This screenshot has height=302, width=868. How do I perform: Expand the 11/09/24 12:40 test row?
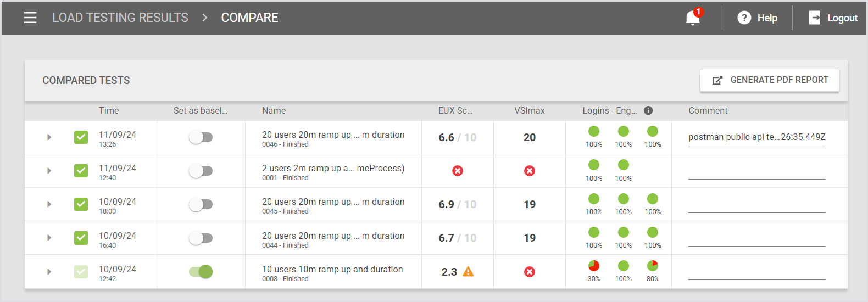[49, 171]
